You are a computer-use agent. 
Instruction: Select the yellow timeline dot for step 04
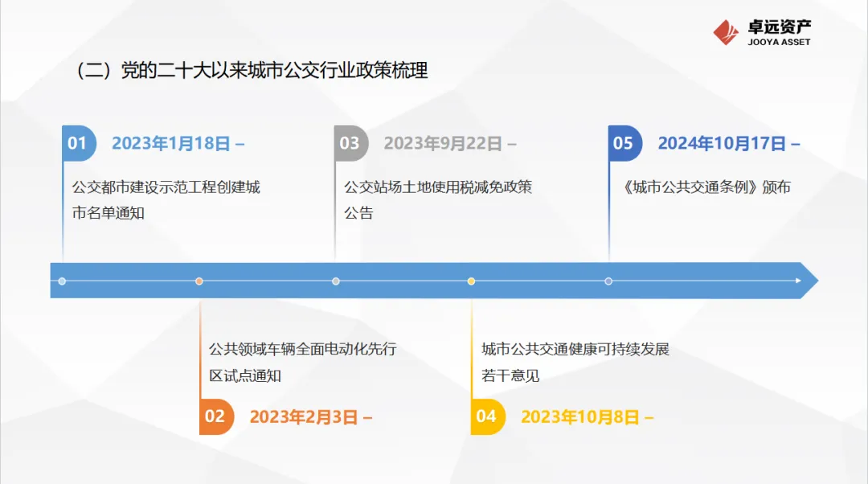pyautogui.click(x=471, y=281)
